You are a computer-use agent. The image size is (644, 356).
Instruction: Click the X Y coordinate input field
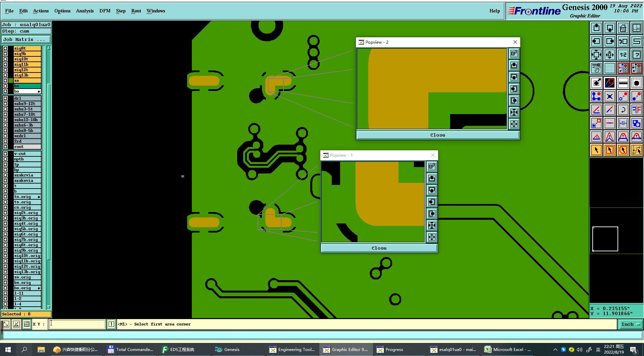click(x=77, y=324)
